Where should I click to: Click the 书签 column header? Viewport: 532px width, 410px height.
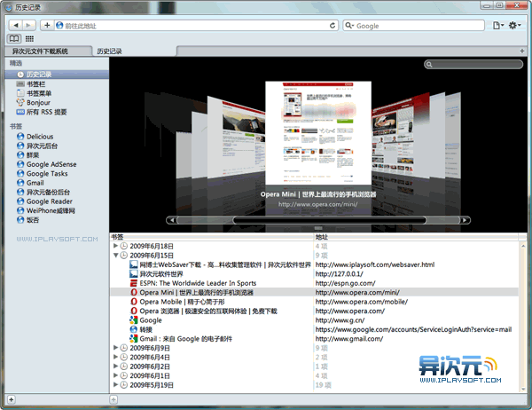click(x=212, y=237)
